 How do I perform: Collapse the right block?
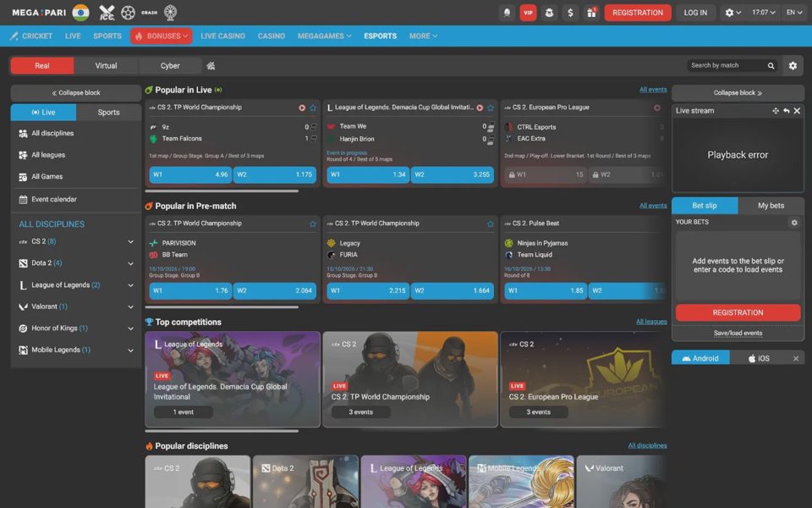click(x=738, y=93)
